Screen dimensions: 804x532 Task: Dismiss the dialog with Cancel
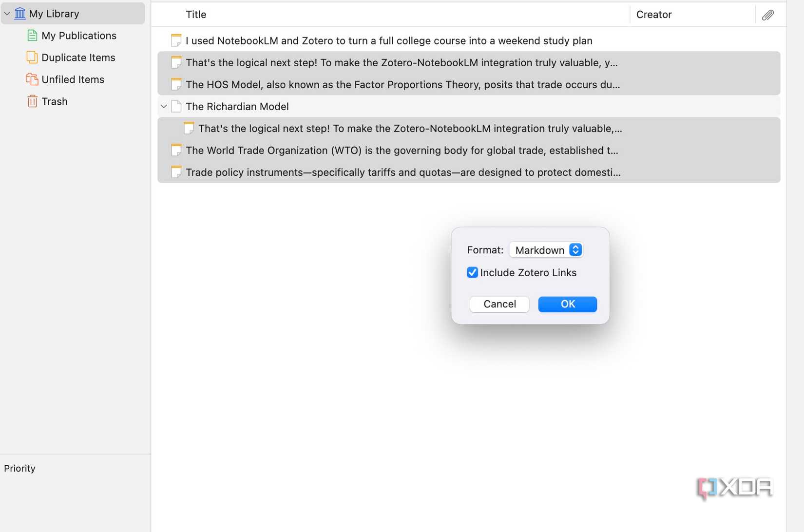tap(499, 304)
